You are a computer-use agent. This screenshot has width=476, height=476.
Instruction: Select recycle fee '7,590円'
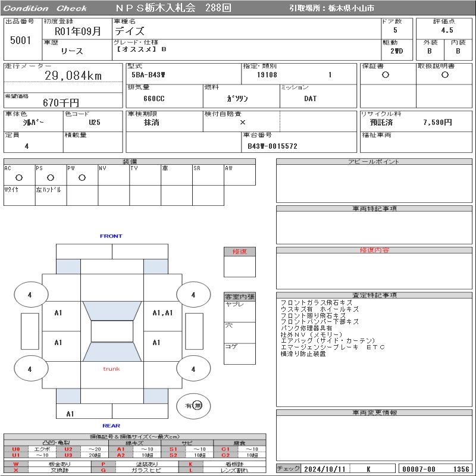437,123
